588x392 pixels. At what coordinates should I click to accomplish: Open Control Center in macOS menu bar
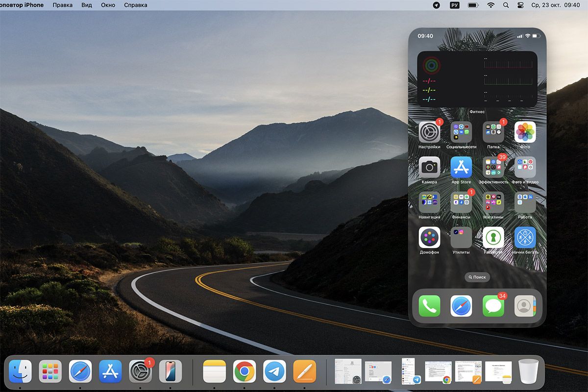pyautogui.click(x=520, y=5)
